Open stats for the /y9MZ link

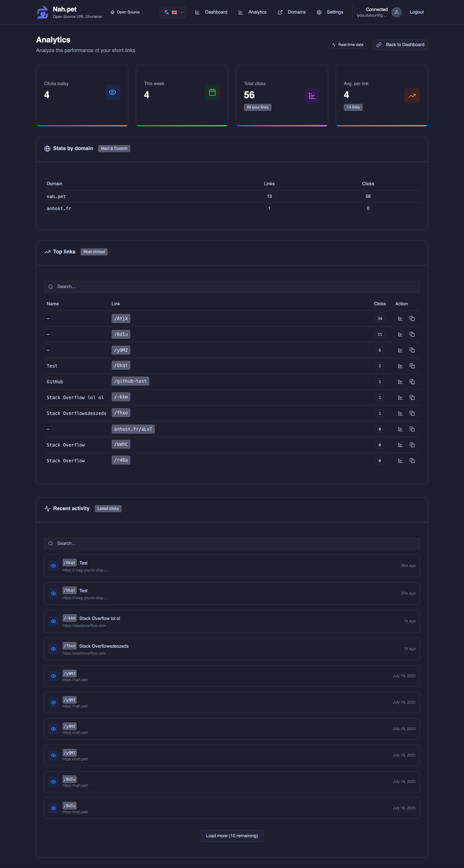(x=400, y=350)
